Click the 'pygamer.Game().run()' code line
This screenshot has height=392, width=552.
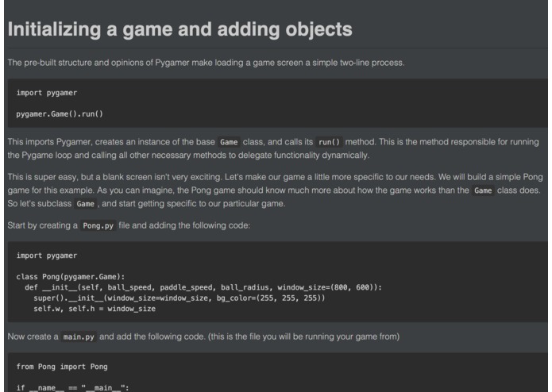(x=60, y=114)
